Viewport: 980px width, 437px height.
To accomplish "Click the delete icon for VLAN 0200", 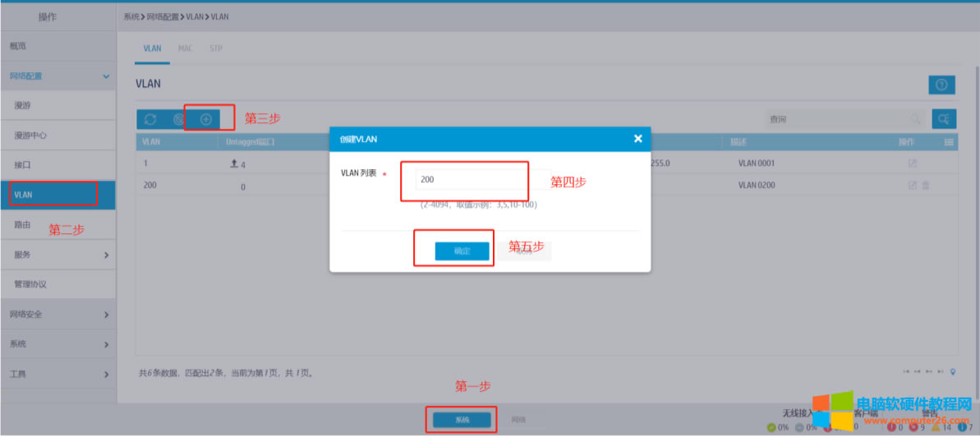I will click(926, 186).
